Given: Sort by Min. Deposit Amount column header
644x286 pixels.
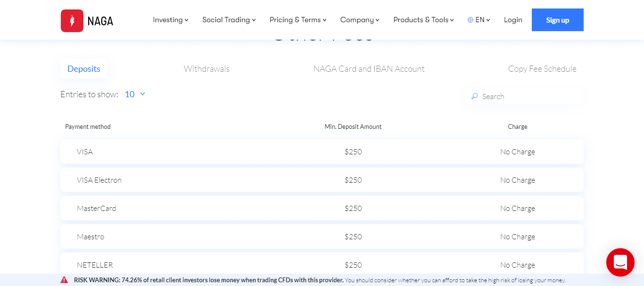Looking at the screenshot, I should (353, 126).
